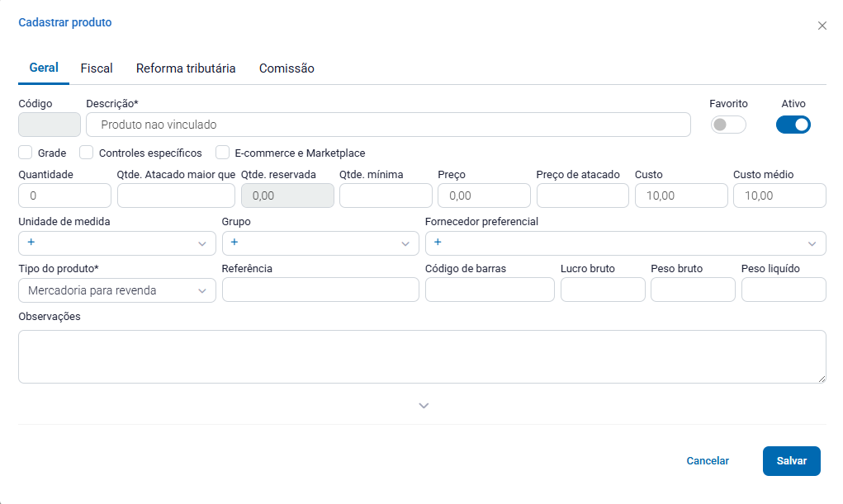
Task: Close the Cadastrar produto dialog
Action: point(822,26)
